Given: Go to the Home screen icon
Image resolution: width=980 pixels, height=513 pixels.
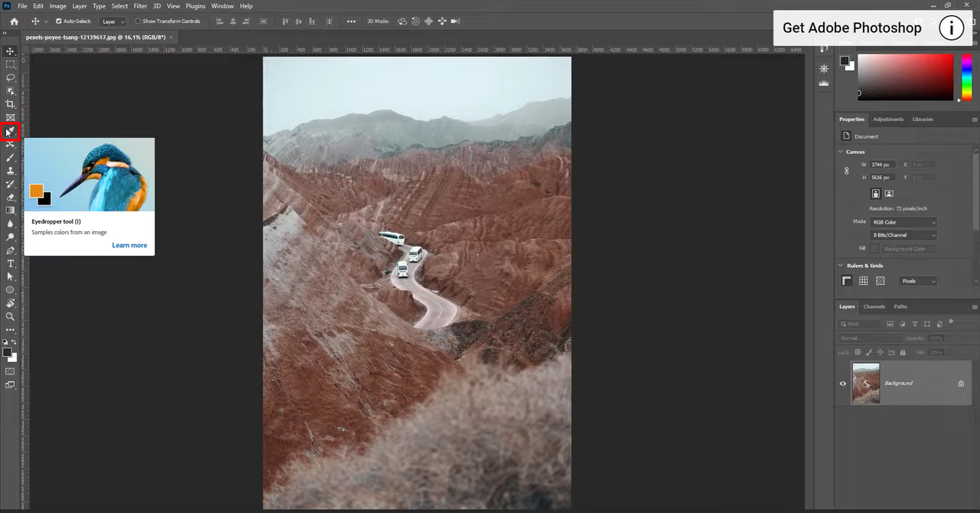Looking at the screenshot, I should (14, 21).
